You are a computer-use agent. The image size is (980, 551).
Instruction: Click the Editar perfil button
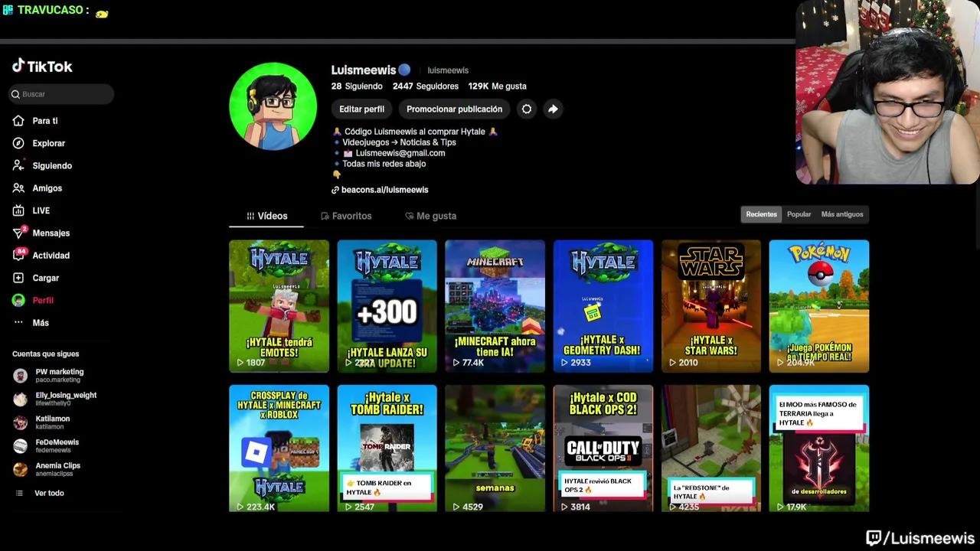pyautogui.click(x=361, y=109)
